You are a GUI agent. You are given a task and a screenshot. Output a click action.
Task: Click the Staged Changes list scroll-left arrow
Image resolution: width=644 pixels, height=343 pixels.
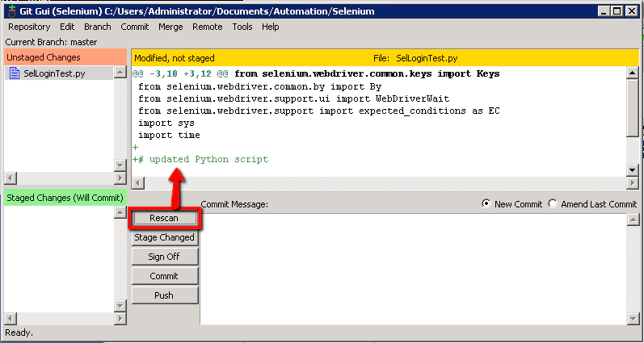click(x=11, y=318)
